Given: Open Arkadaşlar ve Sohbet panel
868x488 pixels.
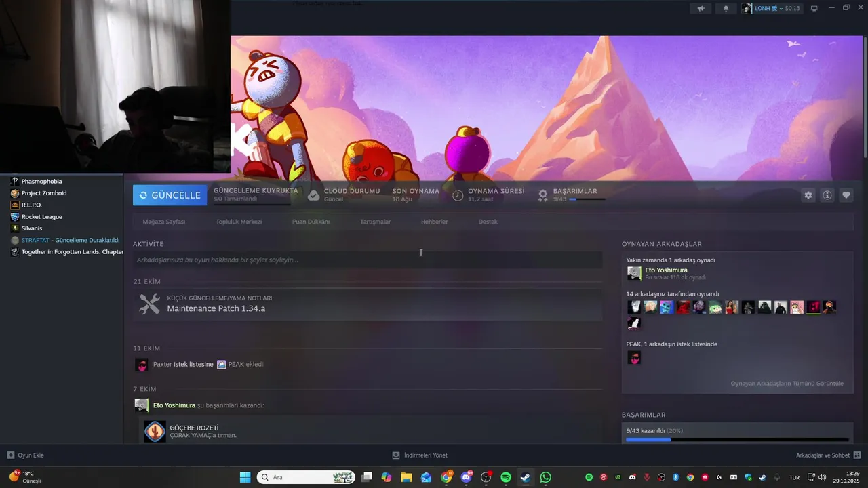Looking at the screenshot, I should tap(828, 455).
